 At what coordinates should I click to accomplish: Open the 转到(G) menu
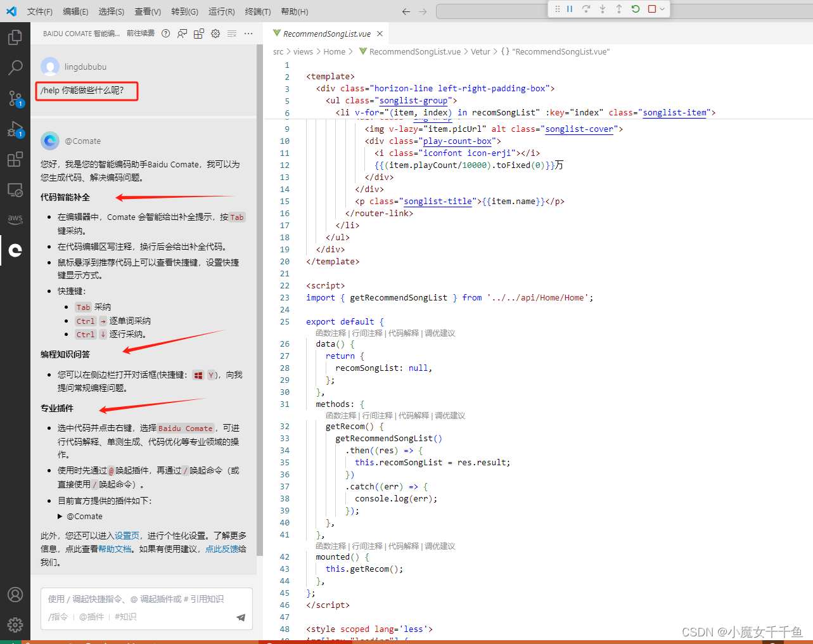pos(184,11)
